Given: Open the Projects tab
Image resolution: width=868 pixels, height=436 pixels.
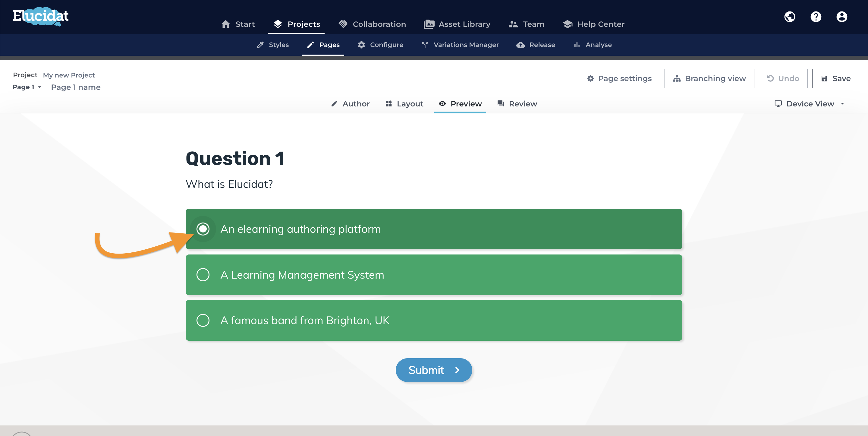Looking at the screenshot, I should pyautogui.click(x=297, y=24).
